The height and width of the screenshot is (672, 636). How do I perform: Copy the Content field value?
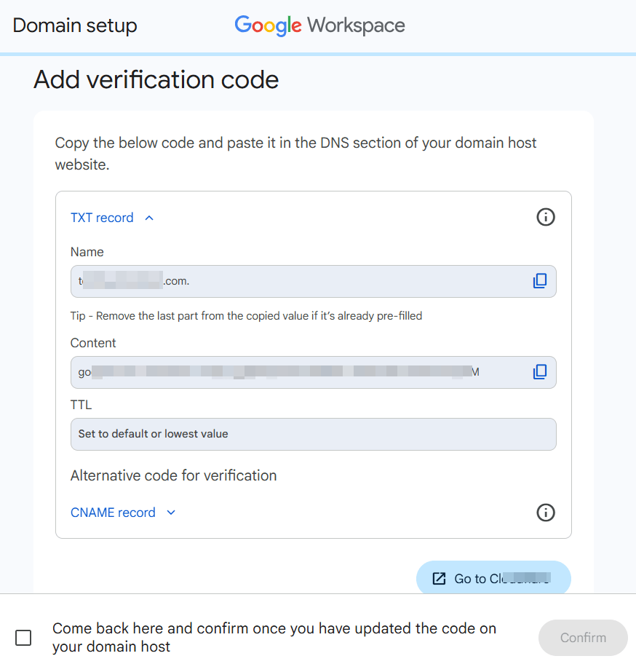540,372
